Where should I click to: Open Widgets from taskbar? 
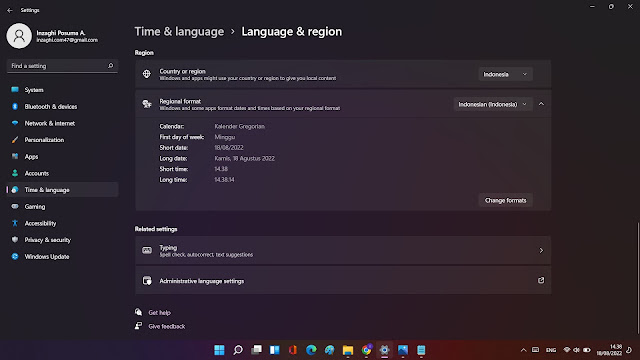pyautogui.click(x=275, y=350)
